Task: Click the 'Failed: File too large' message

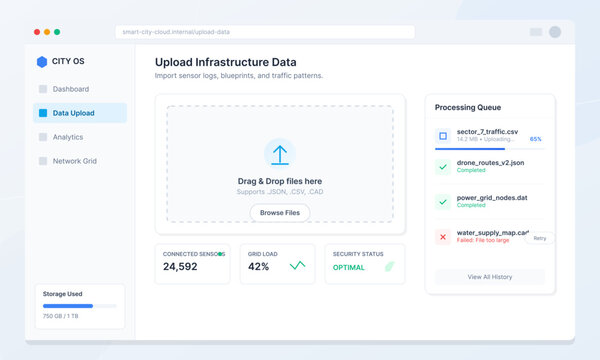Action: click(483, 240)
